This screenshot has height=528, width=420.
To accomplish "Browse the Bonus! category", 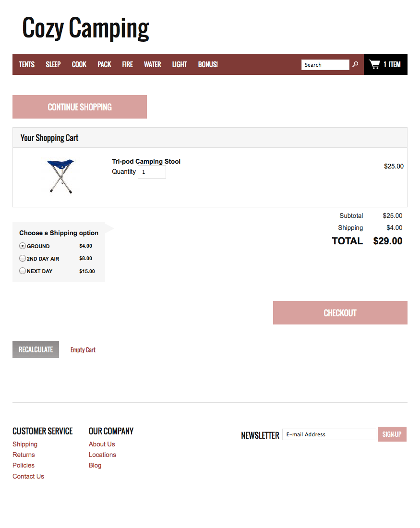I will [208, 64].
